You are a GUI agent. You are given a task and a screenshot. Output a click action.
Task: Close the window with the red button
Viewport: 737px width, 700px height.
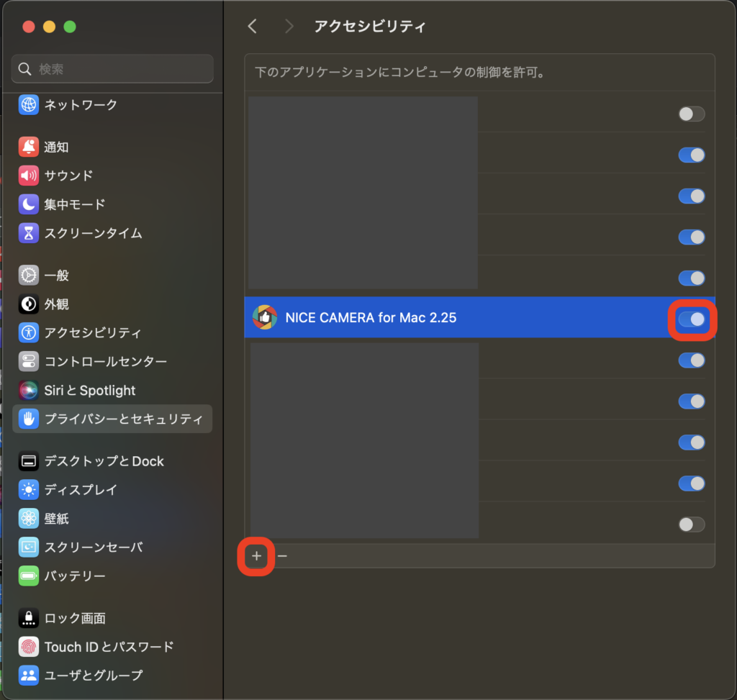pos(29,27)
